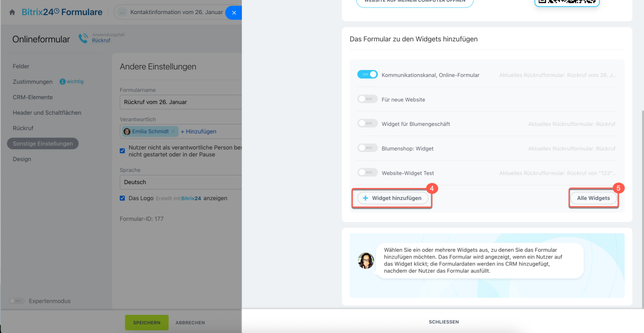Close the Kontaktinformation tab with blue X

pos(234,13)
